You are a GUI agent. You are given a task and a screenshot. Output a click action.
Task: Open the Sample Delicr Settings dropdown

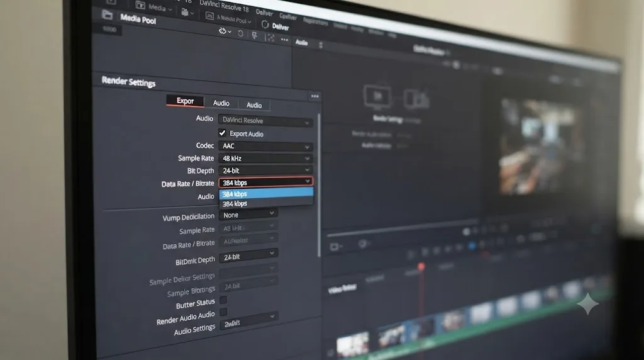[248, 271]
